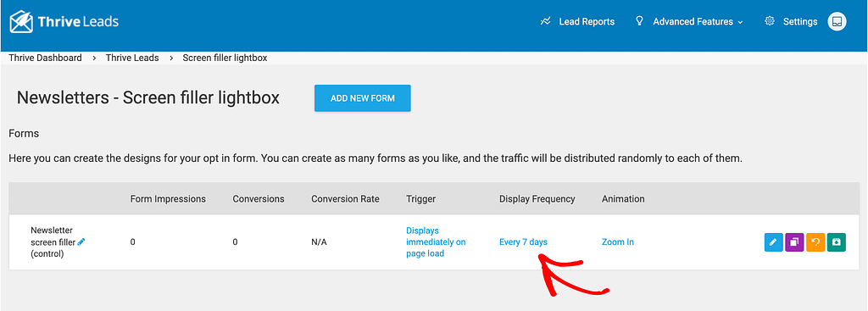The image size is (868, 311).
Task: Go to Thrive Dashboard breadcrumb
Action: [46, 58]
